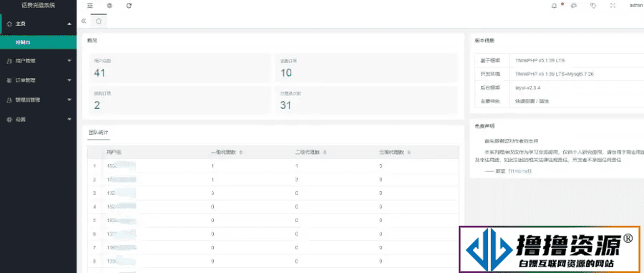
Task: Click ThinkPHP v5.1.39 LTS+Mysql5.7.26 environment value
Action: [x=554, y=75]
